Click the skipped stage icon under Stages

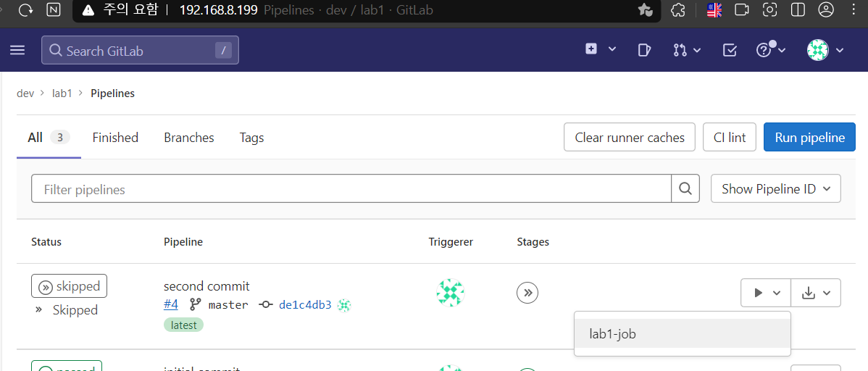tap(527, 292)
